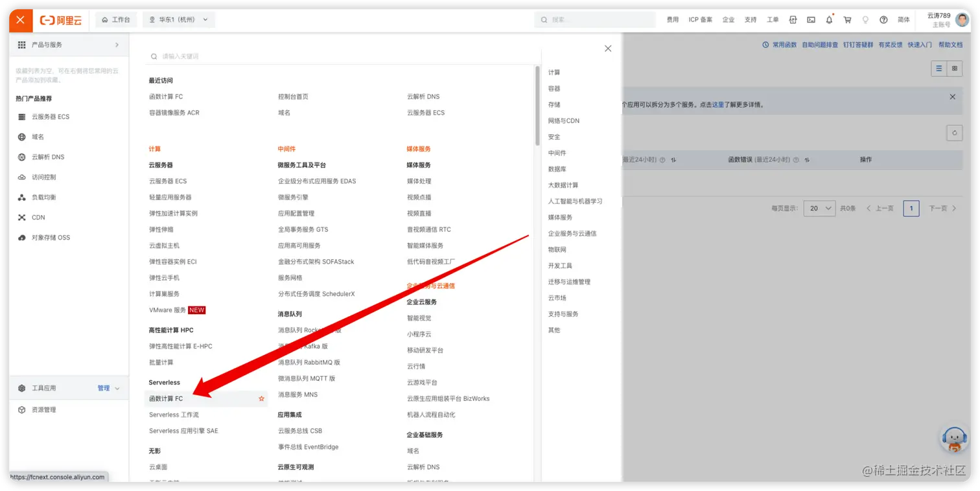Expand the 产品与服务 chevron
The width and height of the screenshot is (980, 491).
click(x=117, y=45)
